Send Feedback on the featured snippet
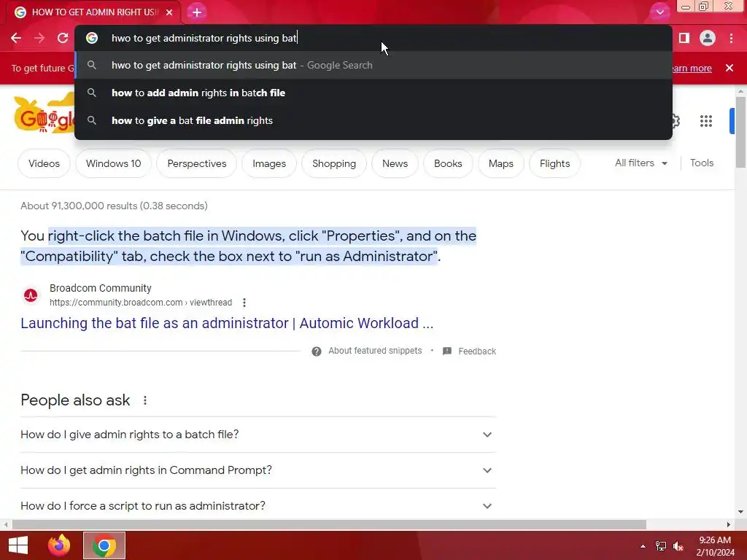 tap(470, 351)
